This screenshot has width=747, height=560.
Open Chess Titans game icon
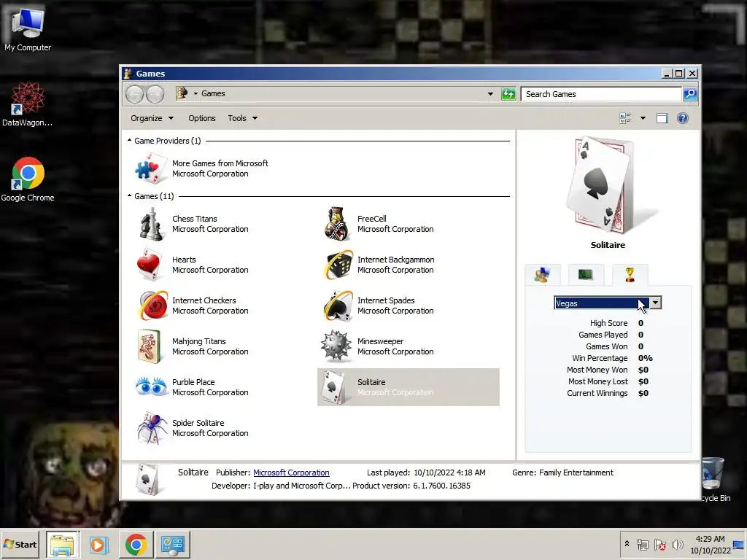point(151,225)
